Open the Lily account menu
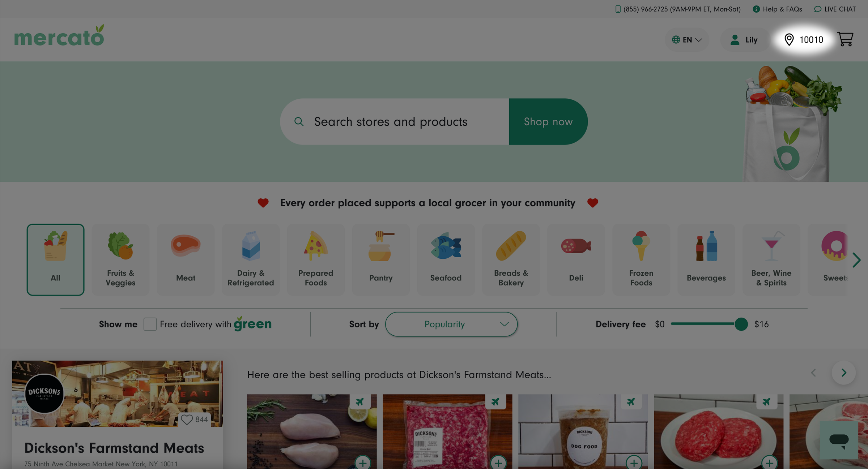 tap(744, 40)
